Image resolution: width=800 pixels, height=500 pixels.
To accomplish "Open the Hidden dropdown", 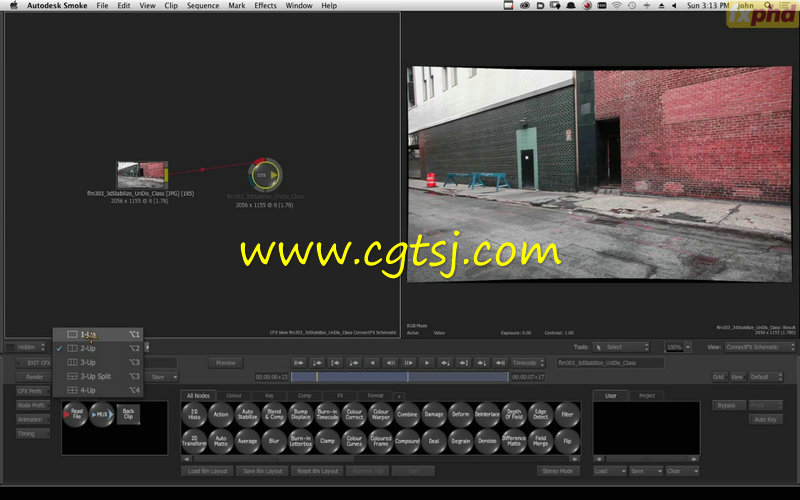I will pyautogui.click(x=26, y=347).
